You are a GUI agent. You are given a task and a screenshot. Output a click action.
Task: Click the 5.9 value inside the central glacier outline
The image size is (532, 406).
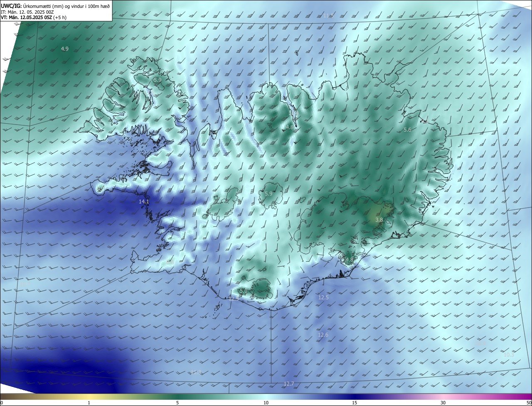point(268,194)
